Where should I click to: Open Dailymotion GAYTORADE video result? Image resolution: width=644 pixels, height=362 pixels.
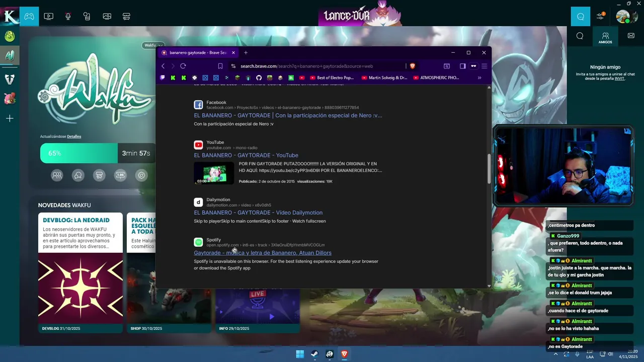point(258,213)
